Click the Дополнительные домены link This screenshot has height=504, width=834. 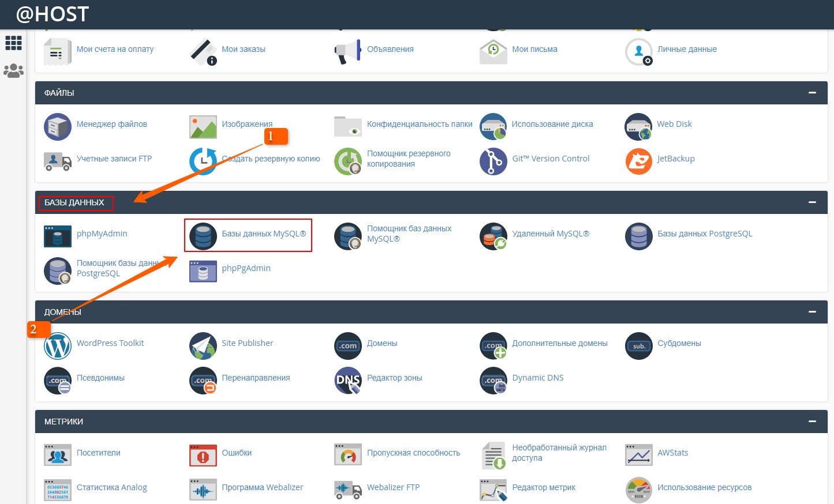coord(560,343)
